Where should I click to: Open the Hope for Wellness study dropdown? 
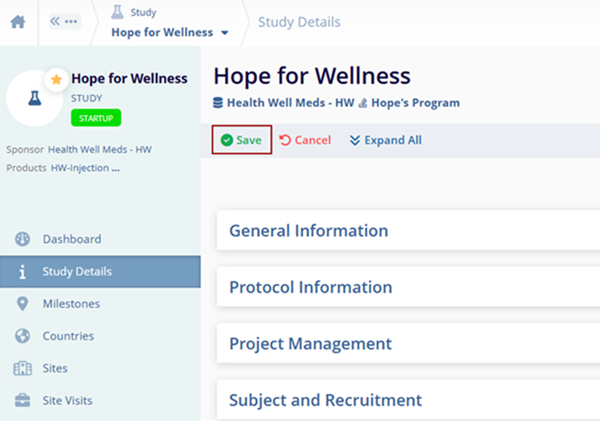170,32
